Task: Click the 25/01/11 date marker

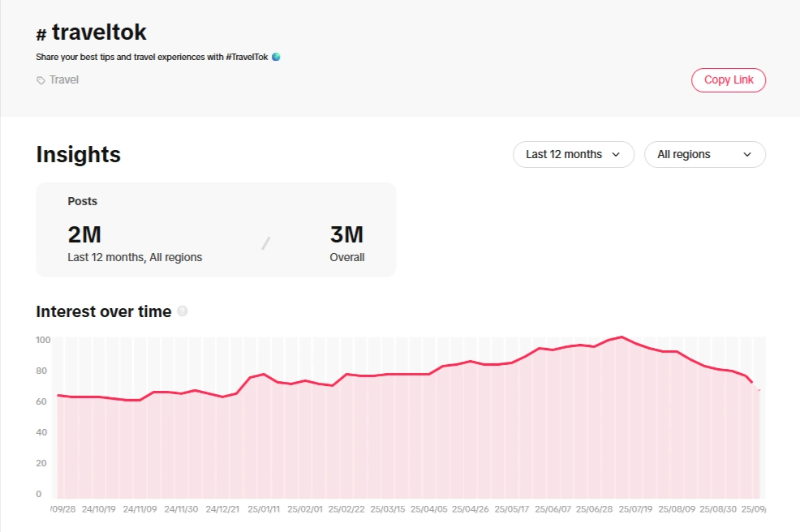Action: pos(264,509)
